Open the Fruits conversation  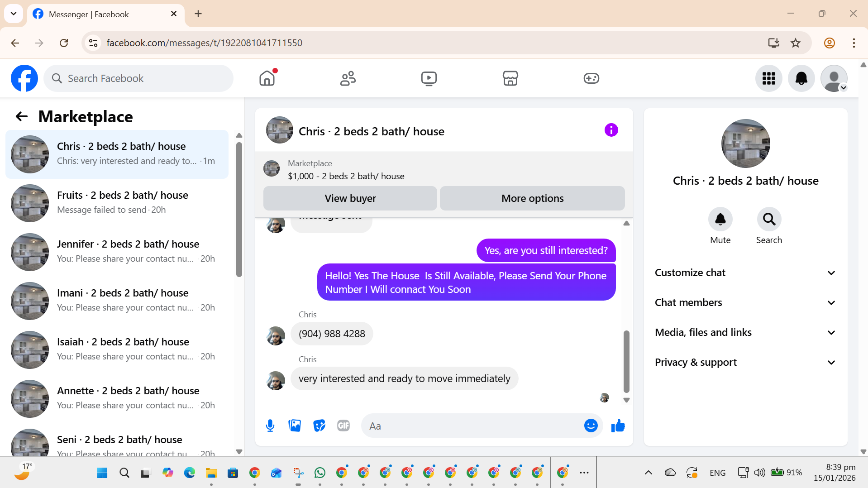click(117, 203)
